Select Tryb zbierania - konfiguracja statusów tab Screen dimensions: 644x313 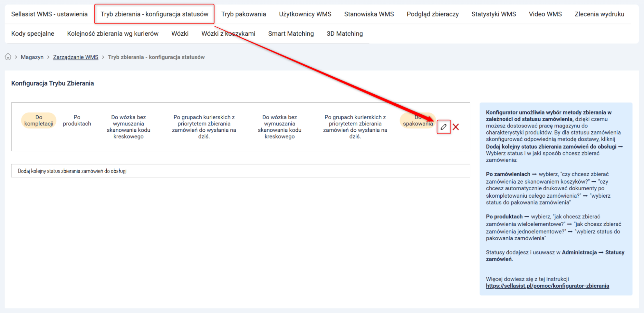[x=154, y=14]
